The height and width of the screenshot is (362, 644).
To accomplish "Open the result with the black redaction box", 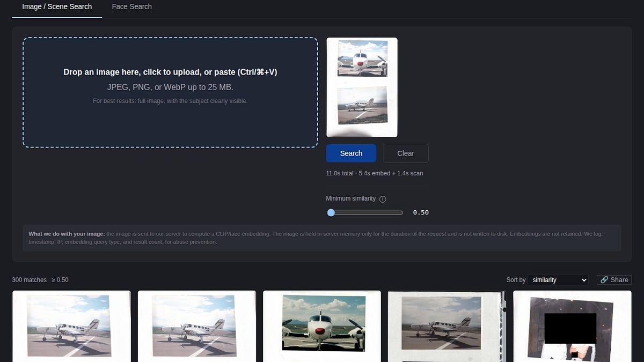I will [572, 326].
